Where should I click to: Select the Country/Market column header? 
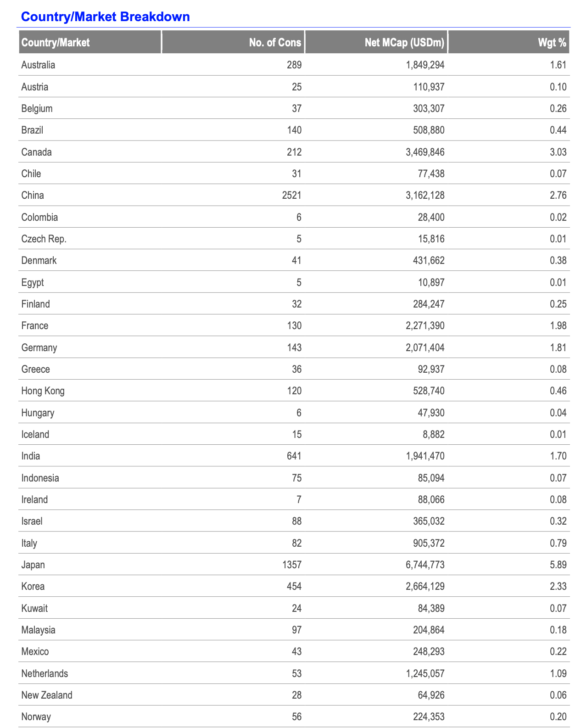tap(56, 43)
